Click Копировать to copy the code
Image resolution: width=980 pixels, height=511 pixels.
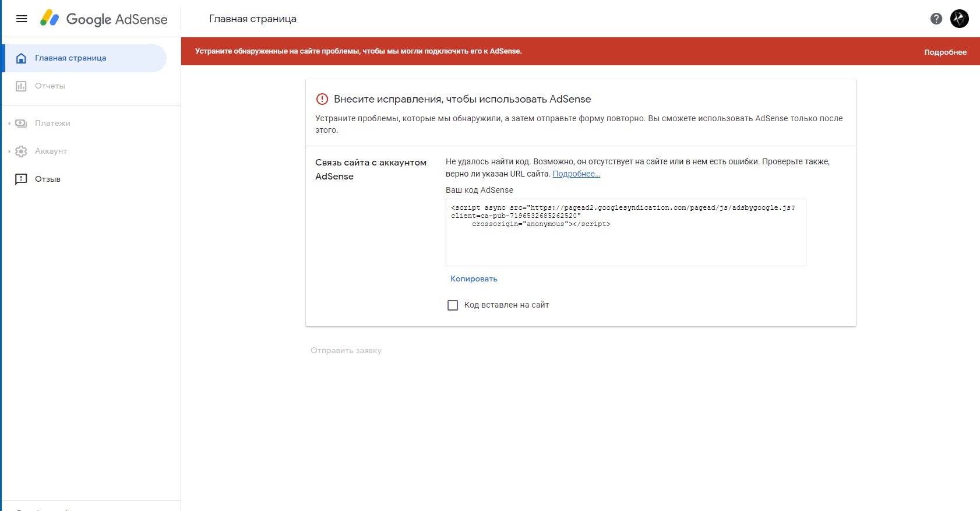click(474, 279)
